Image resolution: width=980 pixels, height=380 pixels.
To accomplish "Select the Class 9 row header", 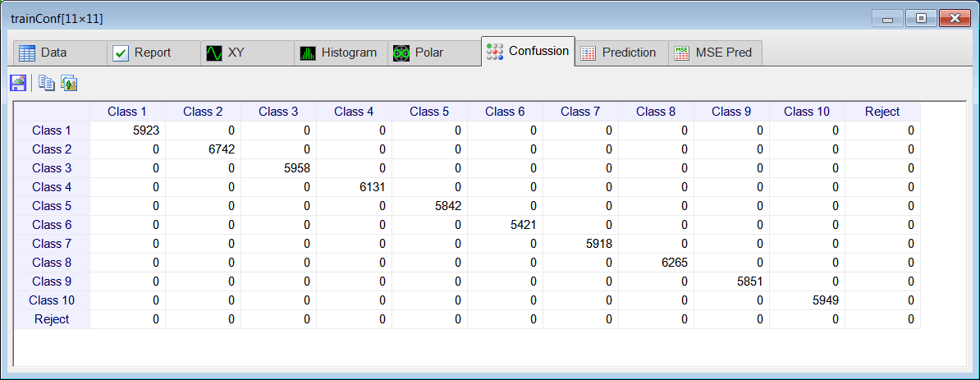I will click(x=52, y=282).
